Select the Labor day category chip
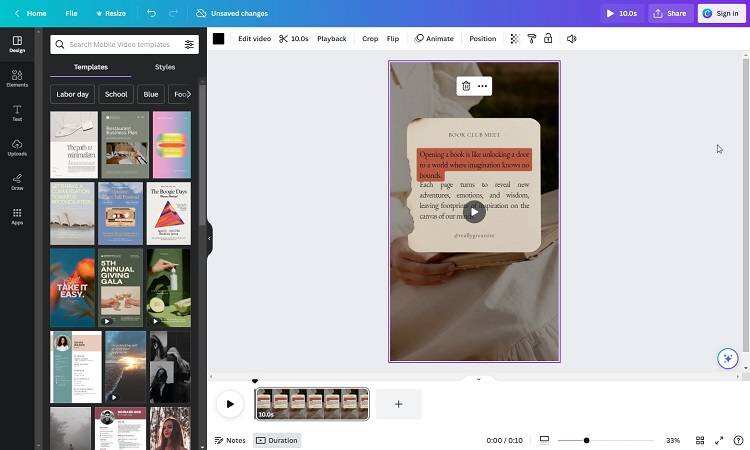750x450 pixels. (72, 94)
